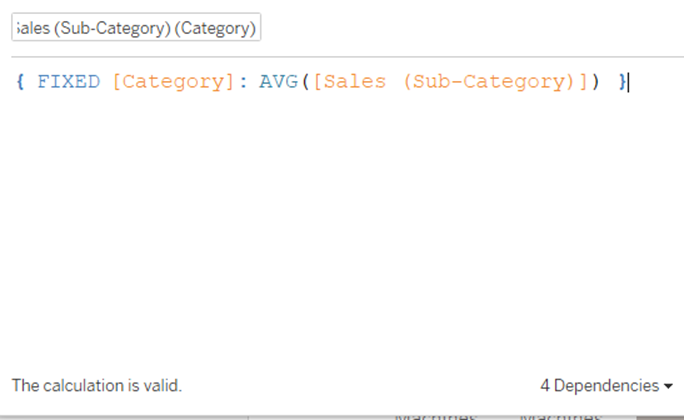Viewport: 684px width, 420px height.
Task: Click "(Sub-Category)" text inside the formula
Action: (x=487, y=82)
